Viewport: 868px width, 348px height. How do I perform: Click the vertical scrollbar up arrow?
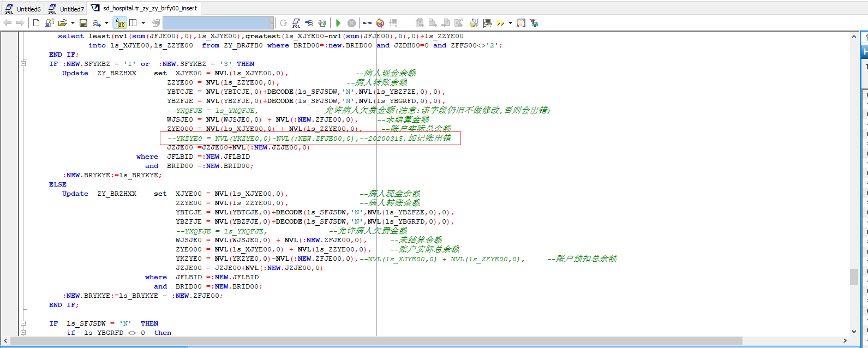[854, 37]
